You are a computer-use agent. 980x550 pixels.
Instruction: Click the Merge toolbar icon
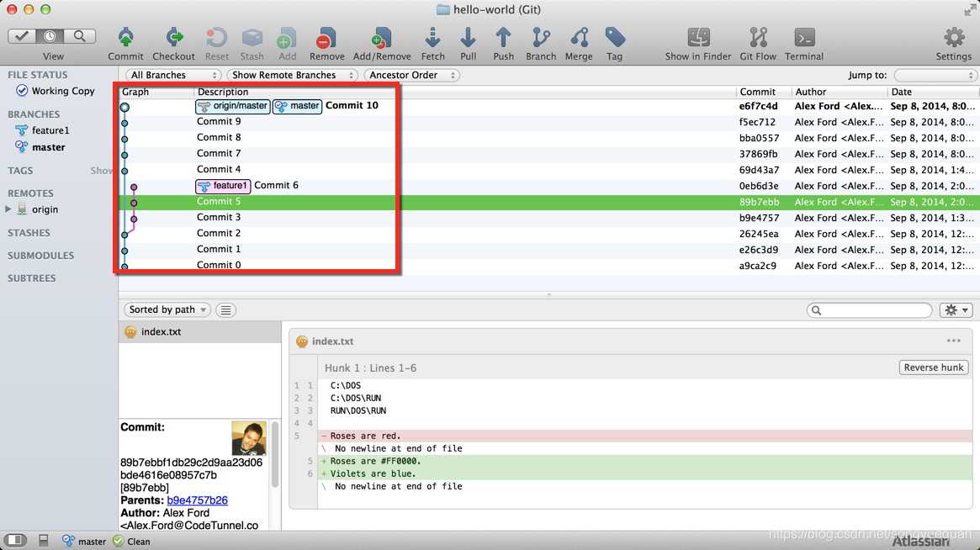coord(579,38)
